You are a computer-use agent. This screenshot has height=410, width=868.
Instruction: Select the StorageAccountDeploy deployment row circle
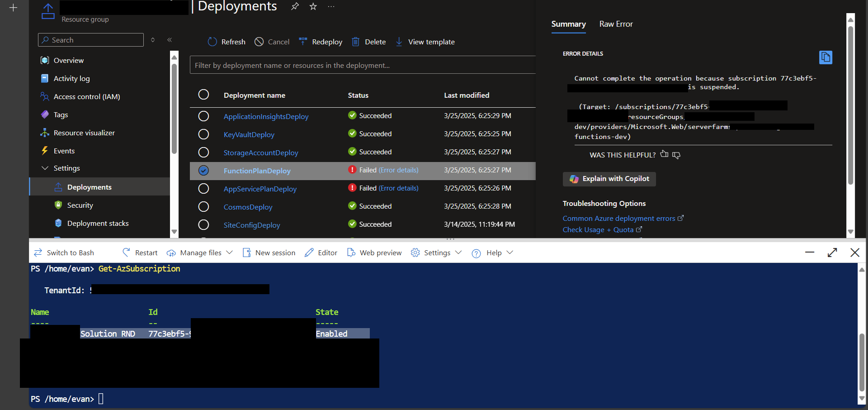click(x=203, y=152)
